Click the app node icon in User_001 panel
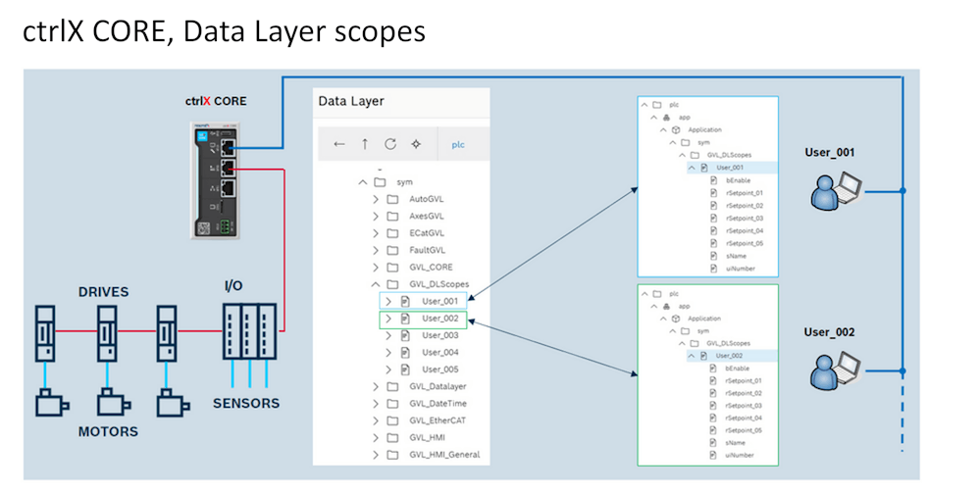 (x=667, y=118)
